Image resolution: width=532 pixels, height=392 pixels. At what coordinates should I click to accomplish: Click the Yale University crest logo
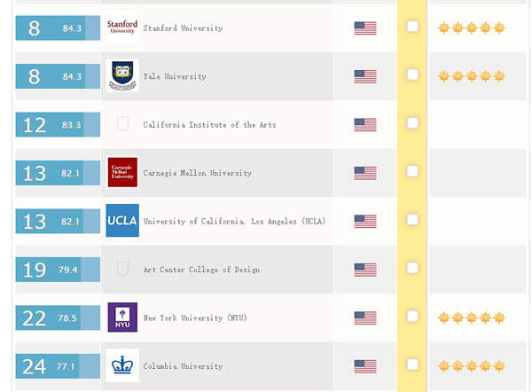(x=122, y=75)
